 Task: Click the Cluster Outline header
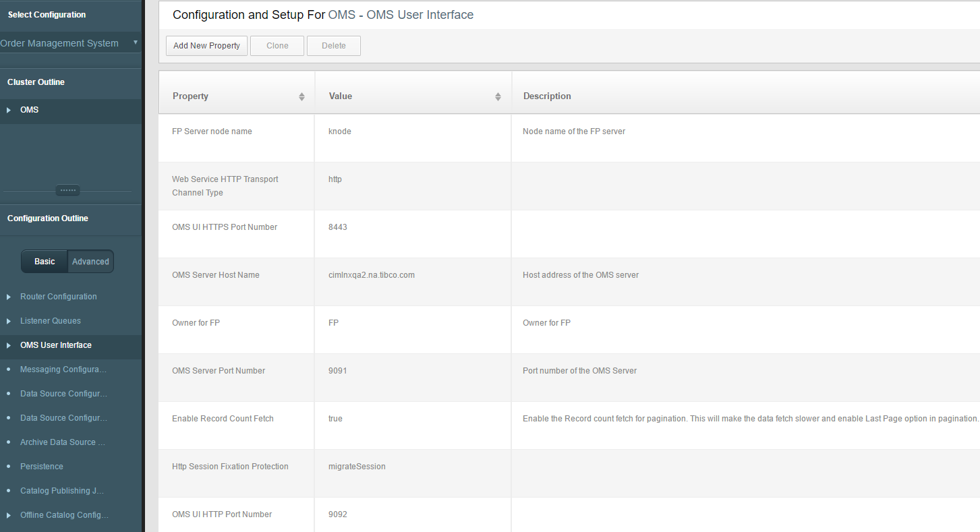coord(36,82)
